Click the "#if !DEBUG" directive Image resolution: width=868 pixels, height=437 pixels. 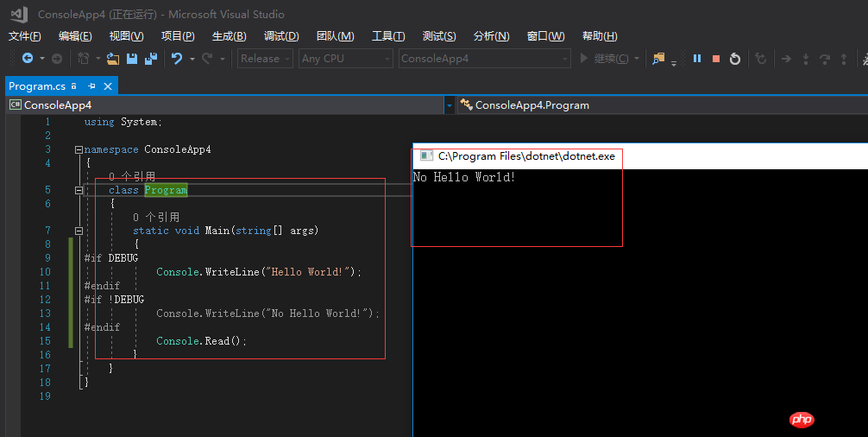coord(114,300)
